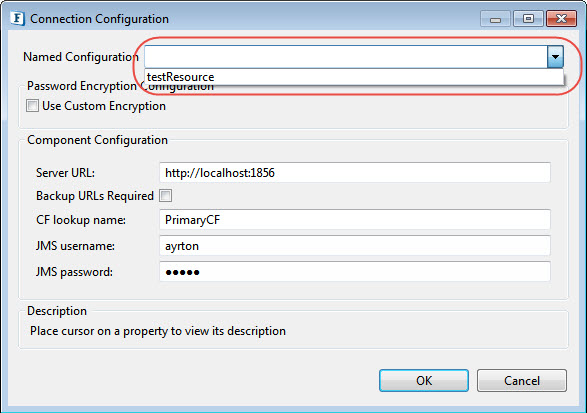Click the Server URL input field
587x413 pixels.
(x=355, y=173)
